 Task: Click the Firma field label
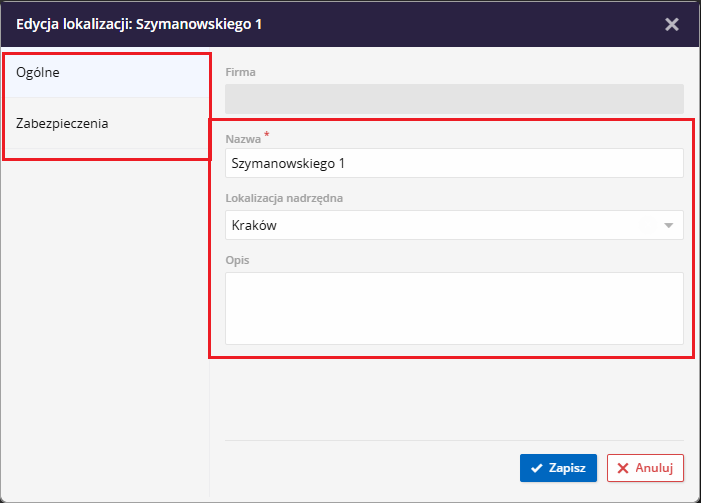pos(241,73)
